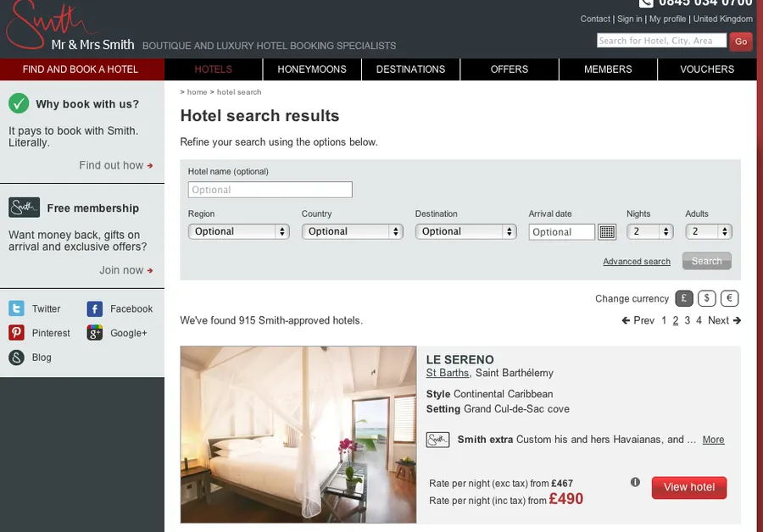This screenshot has height=532, width=763.
Task: Expand the Destination dropdown
Action: 465,231
